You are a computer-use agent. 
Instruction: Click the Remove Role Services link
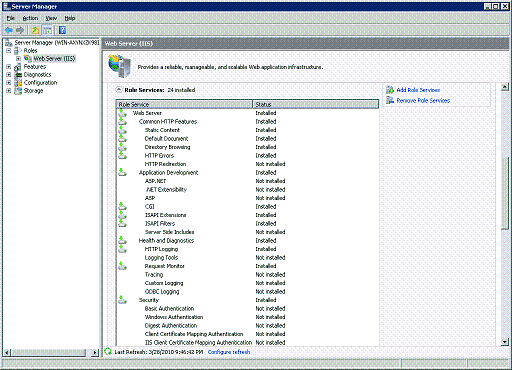point(423,100)
